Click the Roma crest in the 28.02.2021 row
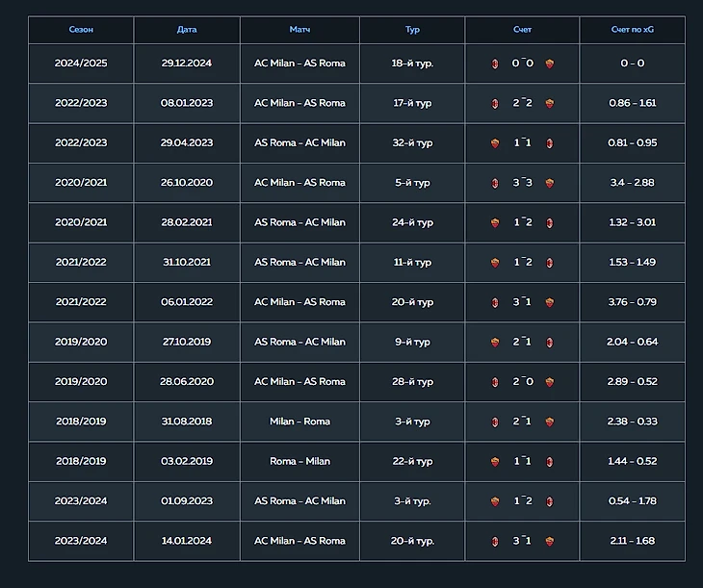 click(495, 222)
